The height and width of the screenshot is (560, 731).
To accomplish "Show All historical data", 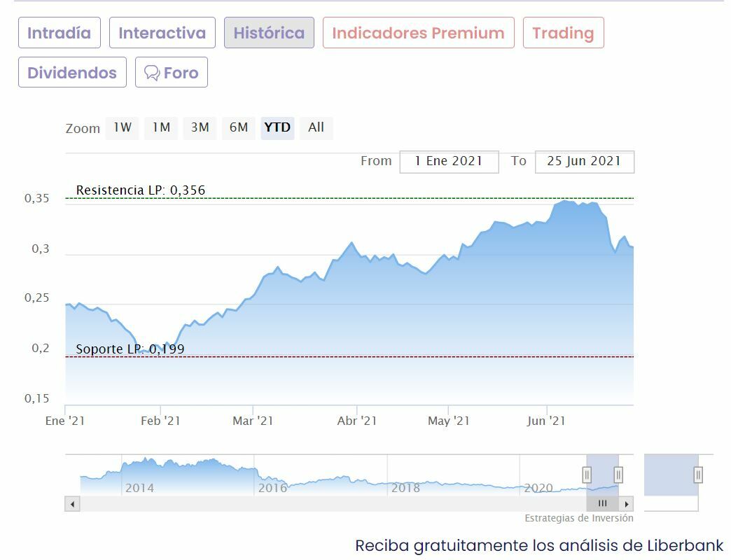I will pos(316,127).
